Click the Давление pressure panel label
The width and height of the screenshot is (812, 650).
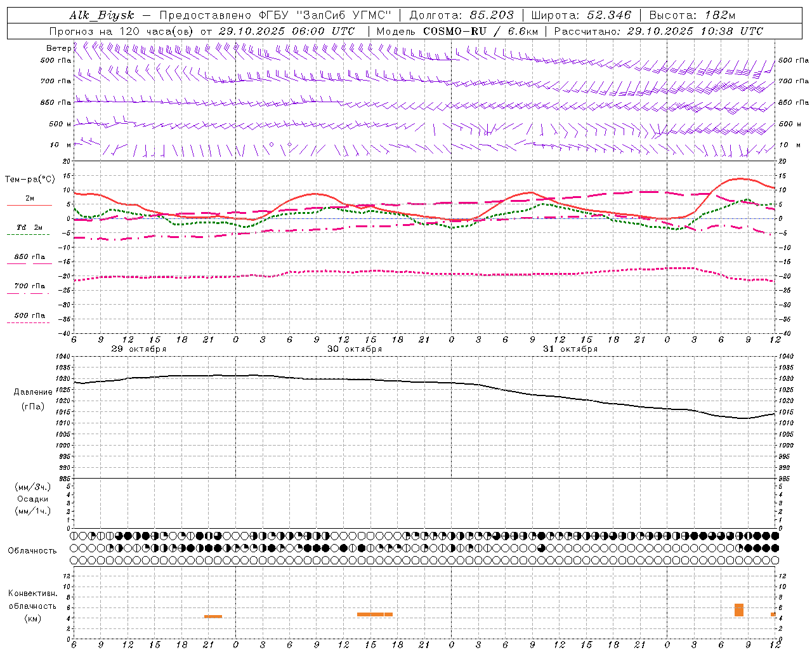pos(33,392)
